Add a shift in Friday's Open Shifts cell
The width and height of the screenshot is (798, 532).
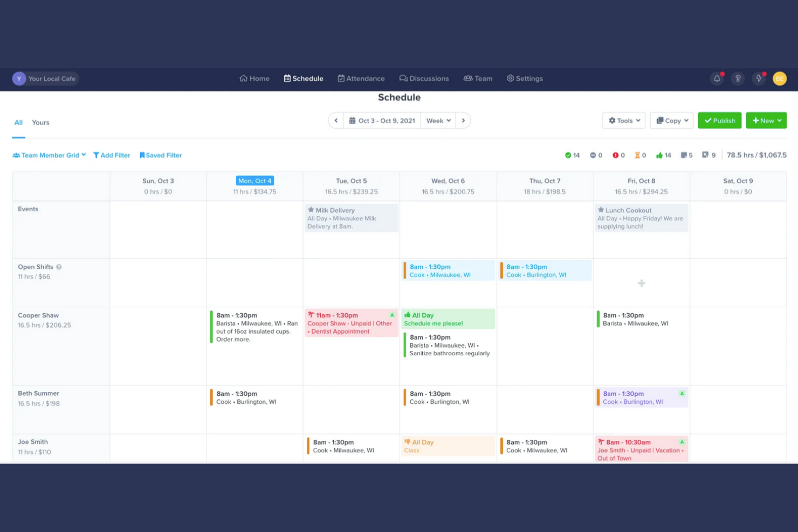[x=641, y=282]
